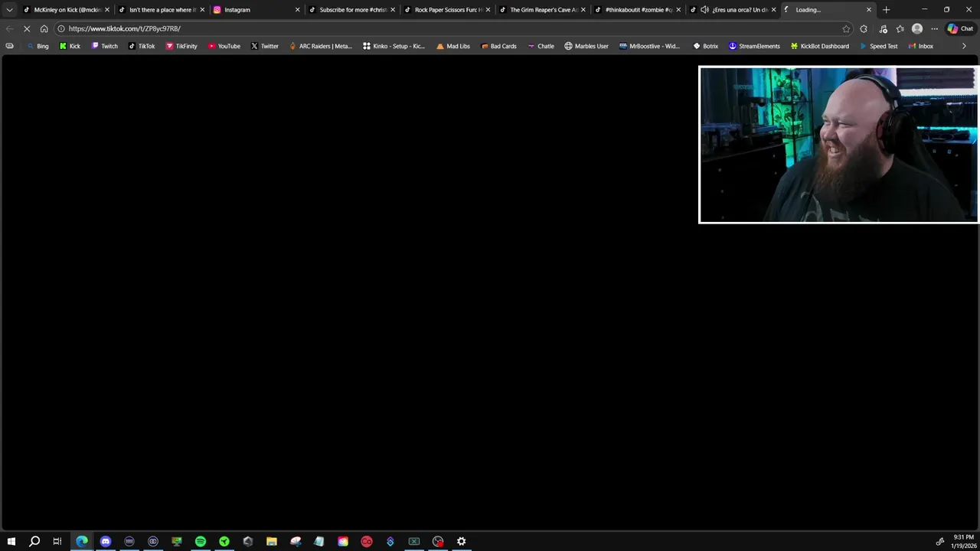Open the Kinko - Setup bookmark
The height and width of the screenshot is (551, 980).
394,46
